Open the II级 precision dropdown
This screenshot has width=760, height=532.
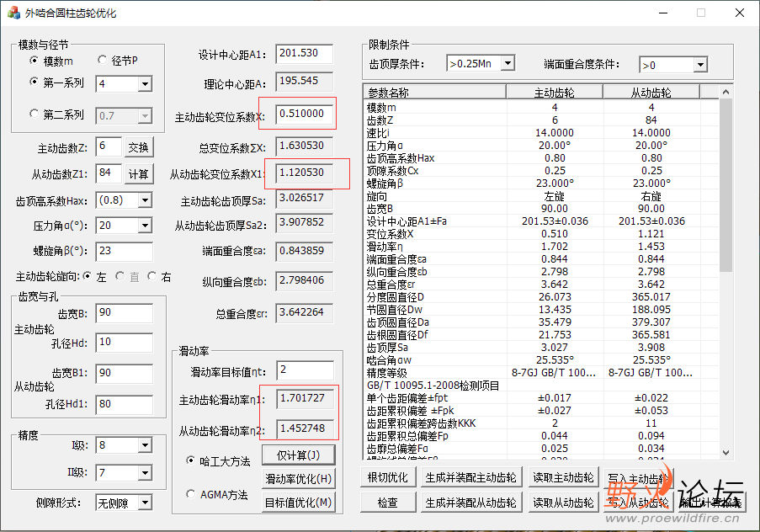145,473
